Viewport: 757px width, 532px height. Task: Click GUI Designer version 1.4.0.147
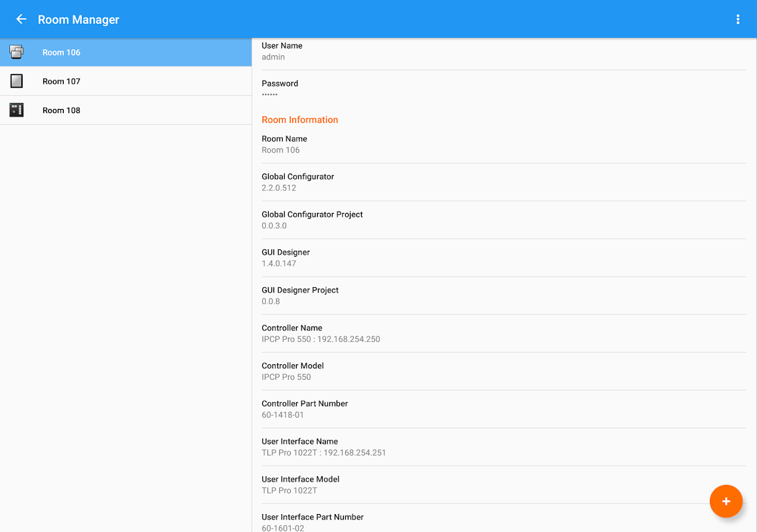[x=504, y=258]
